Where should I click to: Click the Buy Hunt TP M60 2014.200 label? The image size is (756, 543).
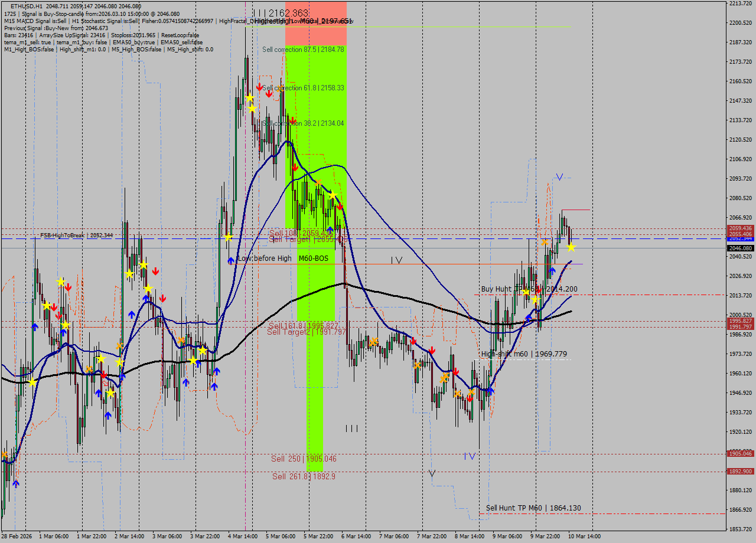point(529,289)
